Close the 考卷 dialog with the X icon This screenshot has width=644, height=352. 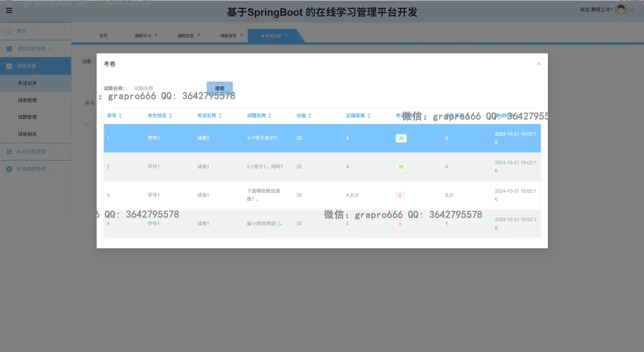pyautogui.click(x=539, y=64)
